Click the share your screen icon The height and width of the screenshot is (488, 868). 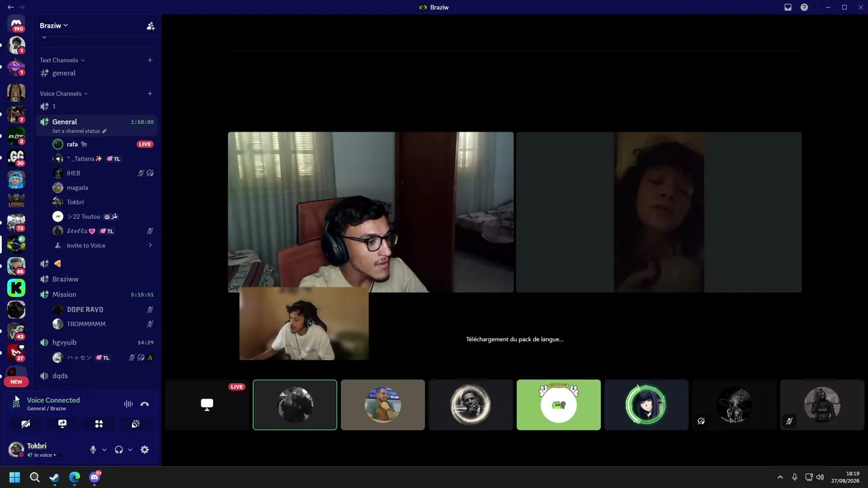pyautogui.click(x=62, y=424)
